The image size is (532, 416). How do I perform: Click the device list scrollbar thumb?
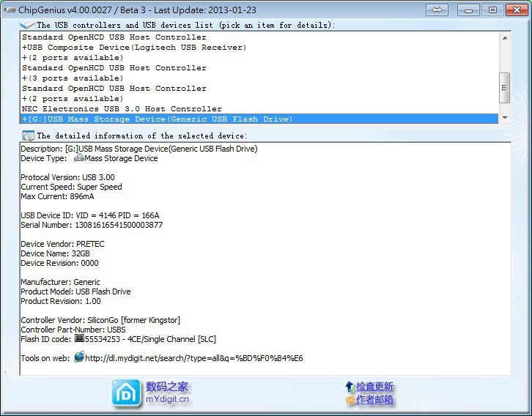pos(504,87)
